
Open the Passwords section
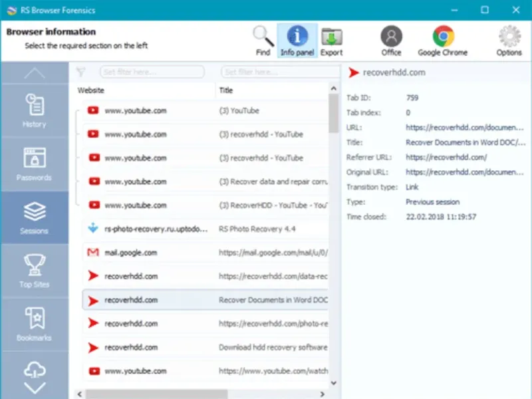tap(35, 164)
